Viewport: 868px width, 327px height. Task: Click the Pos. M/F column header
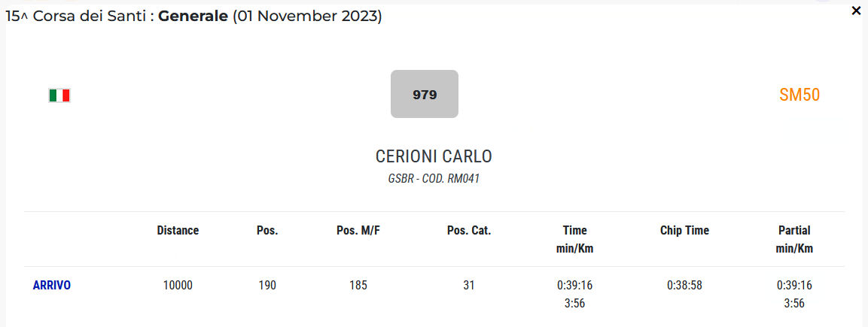(x=358, y=230)
